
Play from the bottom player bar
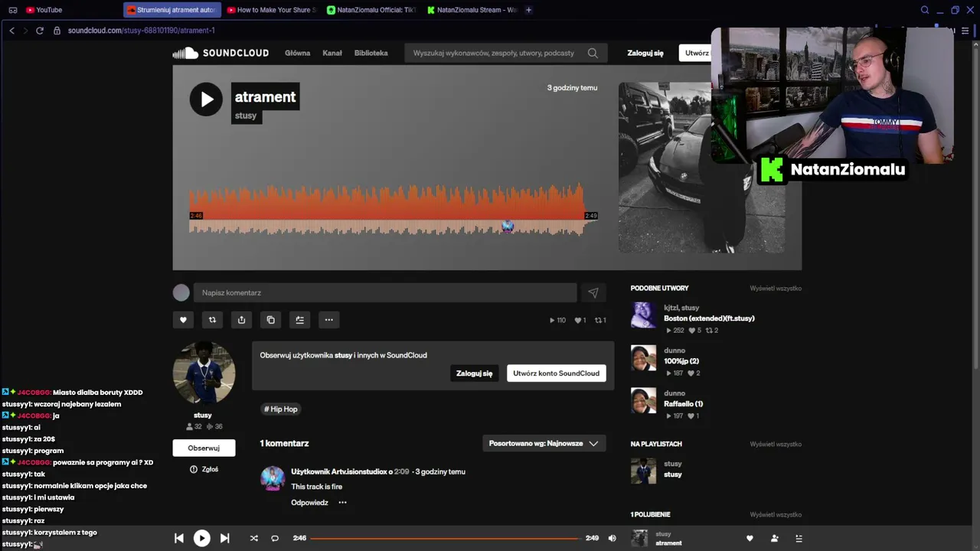(201, 538)
